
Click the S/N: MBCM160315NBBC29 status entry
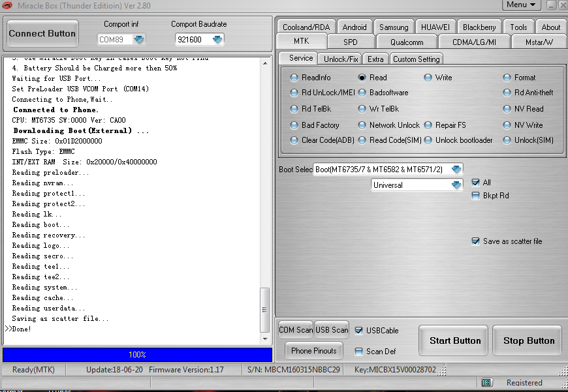pyautogui.click(x=294, y=370)
